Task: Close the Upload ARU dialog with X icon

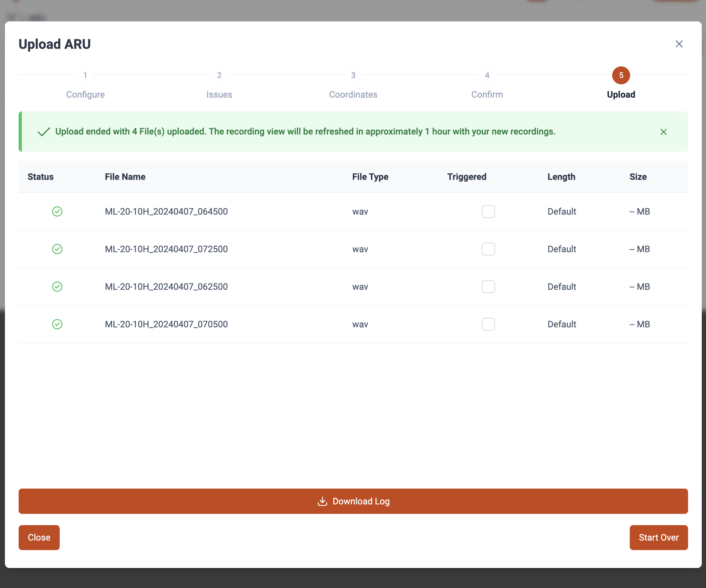Action: pyautogui.click(x=679, y=44)
